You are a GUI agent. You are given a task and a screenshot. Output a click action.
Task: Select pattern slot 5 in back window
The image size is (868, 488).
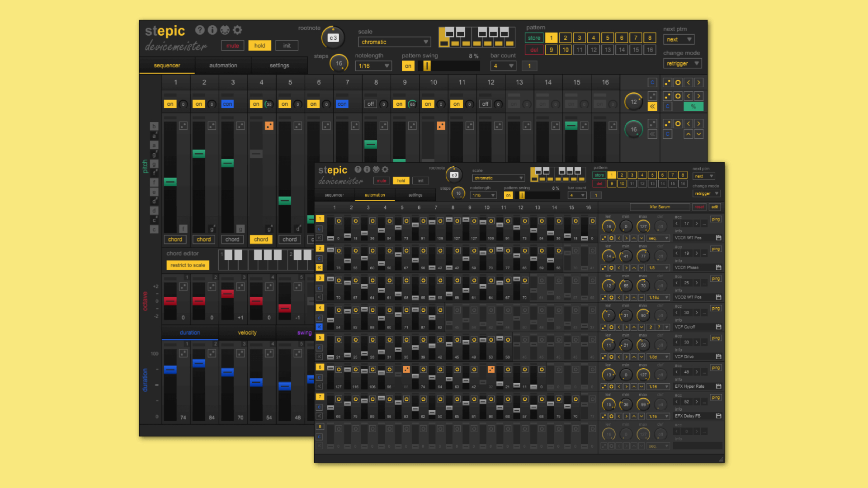pos(608,38)
